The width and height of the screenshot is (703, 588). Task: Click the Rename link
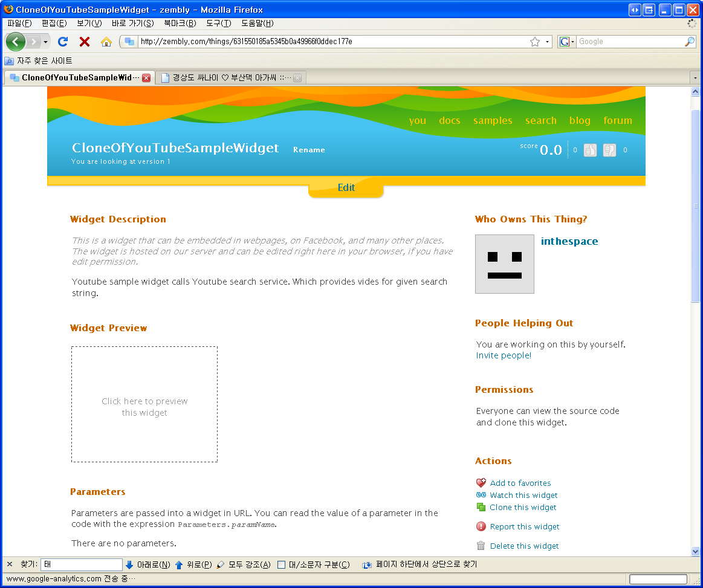coord(309,150)
